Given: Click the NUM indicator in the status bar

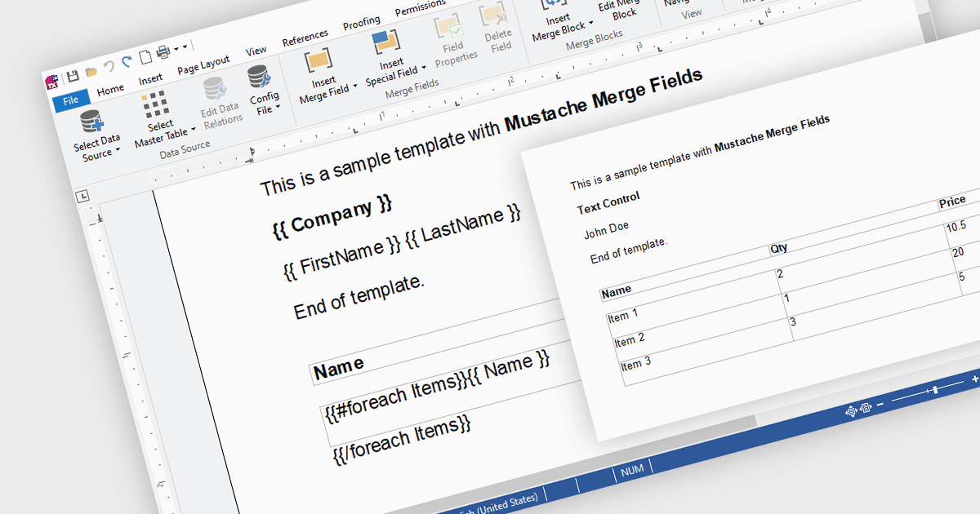Looking at the screenshot, I should click(x=632, y=472).
